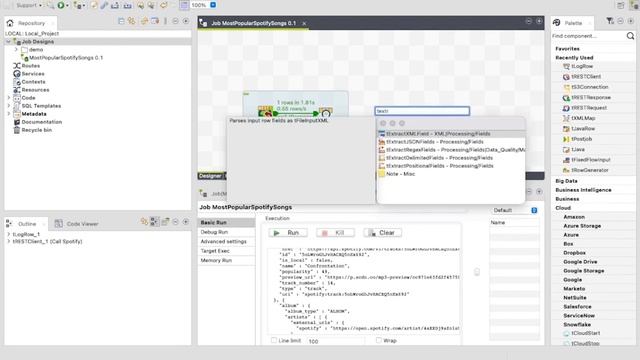Expand the demo folder
The image size is (640, 360).
point(16,49)
